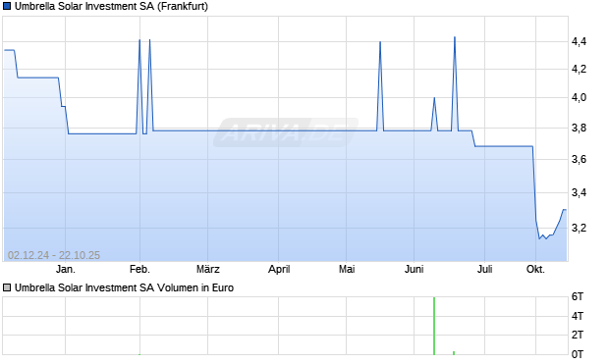609x364 pixels.
Task: Click the 4,0 price axis value
Action: pos(579,98)
